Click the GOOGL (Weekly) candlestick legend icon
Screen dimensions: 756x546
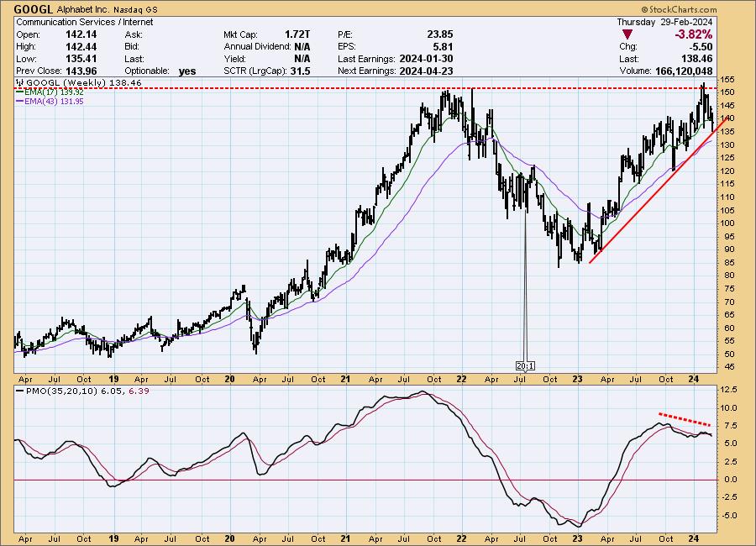click(x=19, y=83)
